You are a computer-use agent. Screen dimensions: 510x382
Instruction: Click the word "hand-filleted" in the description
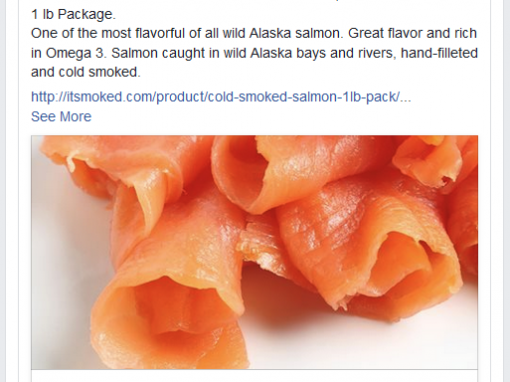tap(439, 53)
